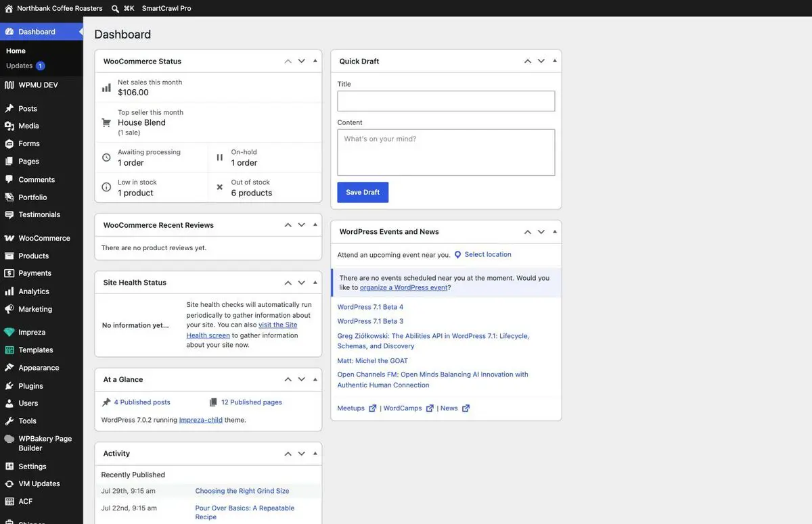Move WooCommerce Status widget down
812x524 pixels.
pyautogui.click(x=302, y=61)
